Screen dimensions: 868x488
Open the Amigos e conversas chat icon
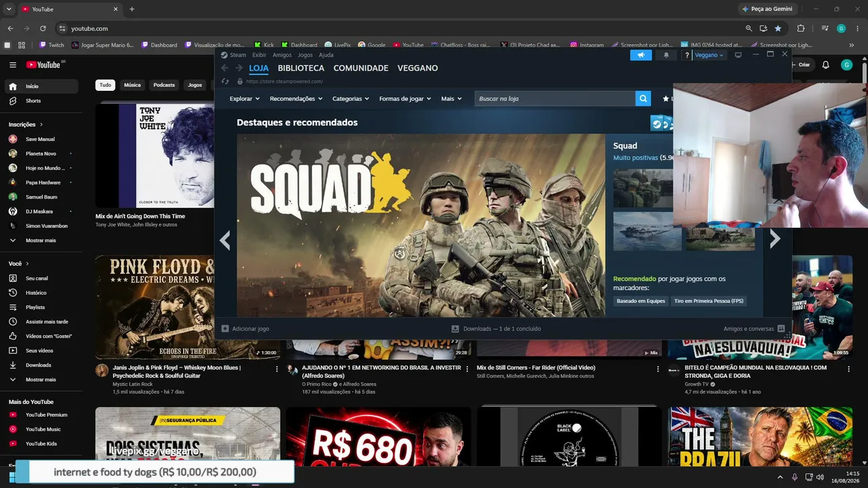(x=781, y=329)
